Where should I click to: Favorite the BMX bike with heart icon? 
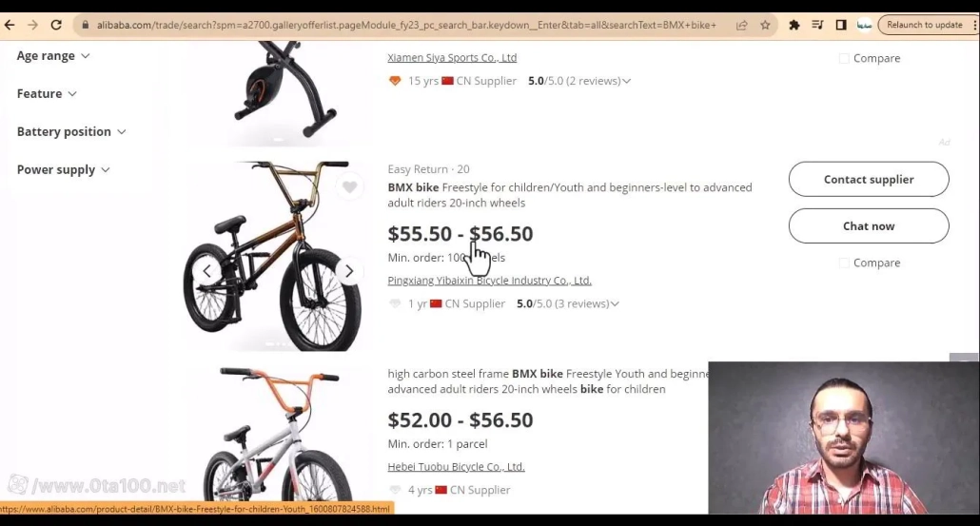tap(349, 186)
